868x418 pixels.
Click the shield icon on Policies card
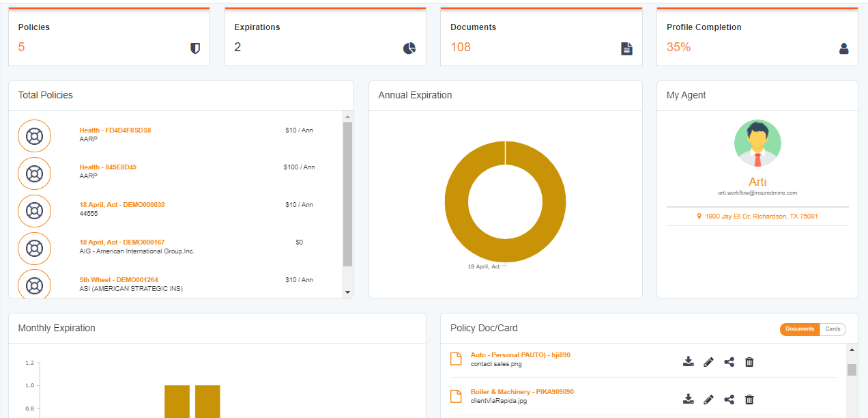195,48
